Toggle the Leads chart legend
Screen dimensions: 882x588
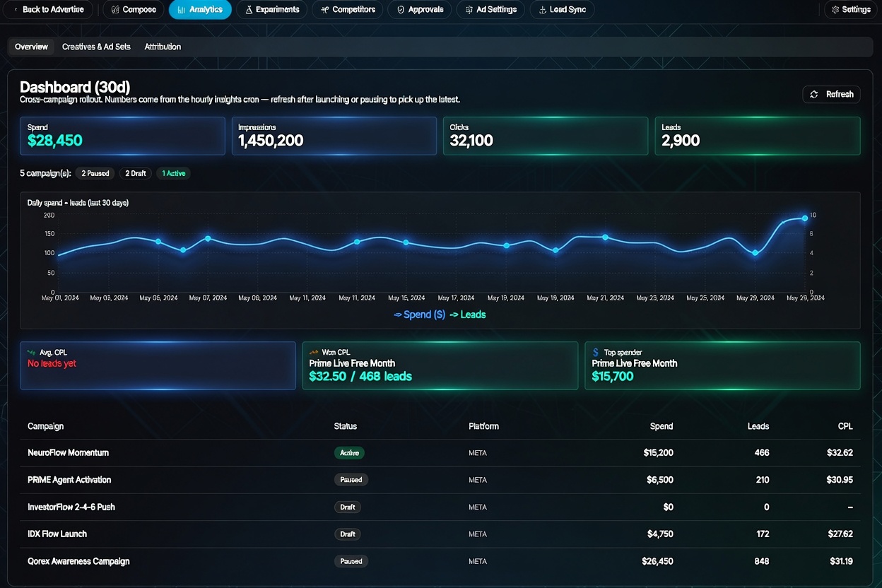point(468,314)
